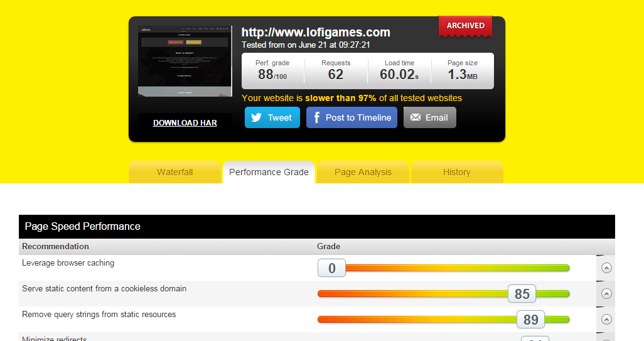The height and width of the screenshot is (341, 644).
Task: Click the Recommendation column header
Action: pos(55,247)
